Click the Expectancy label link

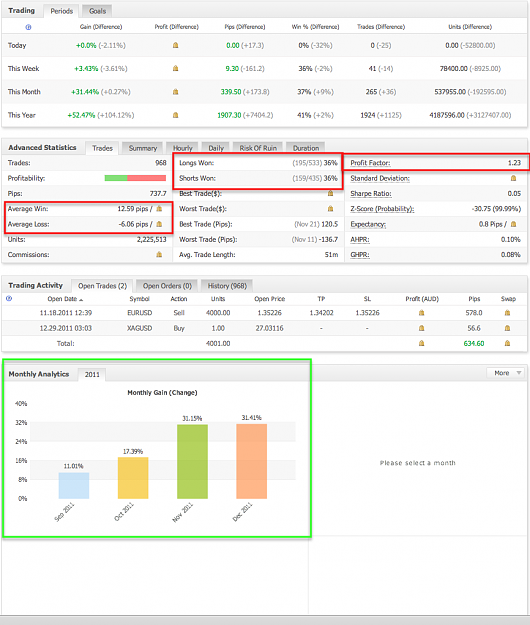[x=368, y=224]
